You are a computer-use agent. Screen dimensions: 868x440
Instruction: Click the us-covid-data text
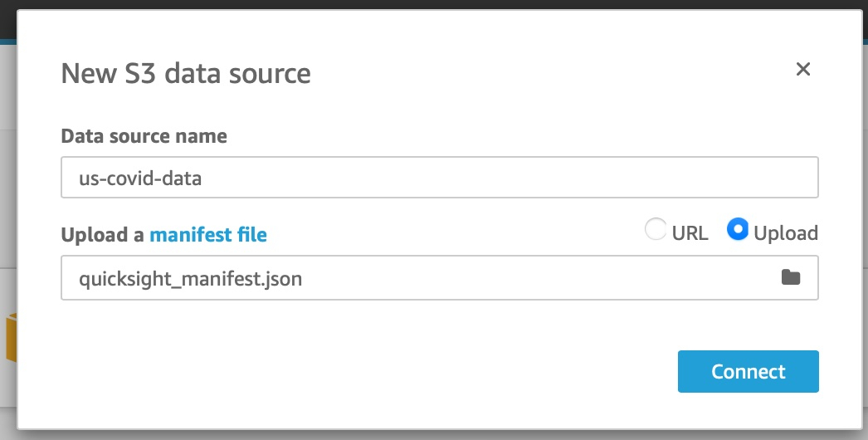click(139, 178)
